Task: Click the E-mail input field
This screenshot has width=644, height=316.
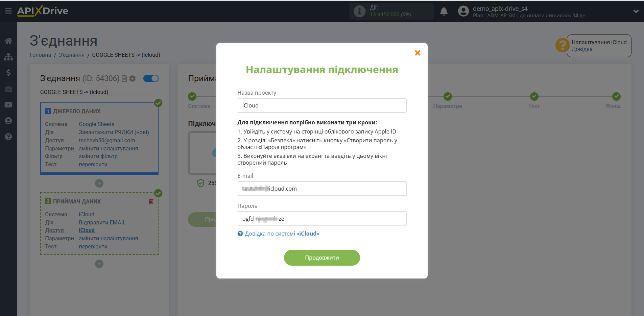Action: (x=322, y=189)
